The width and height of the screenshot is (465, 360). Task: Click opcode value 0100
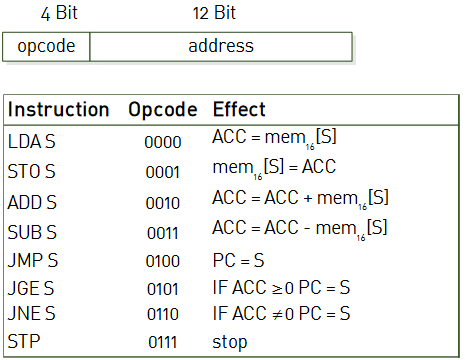point(163,261)
